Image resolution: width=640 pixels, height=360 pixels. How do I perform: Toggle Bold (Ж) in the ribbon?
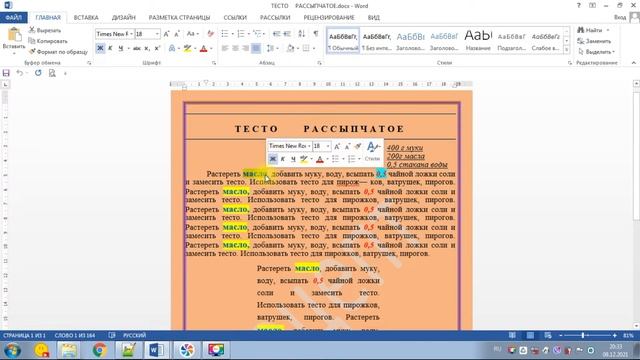click(100, 49)
